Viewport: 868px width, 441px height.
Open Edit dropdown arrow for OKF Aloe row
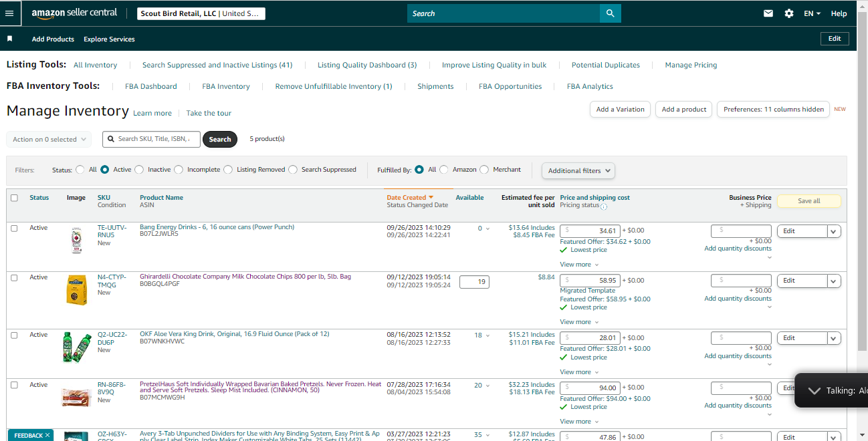(834, 338)
